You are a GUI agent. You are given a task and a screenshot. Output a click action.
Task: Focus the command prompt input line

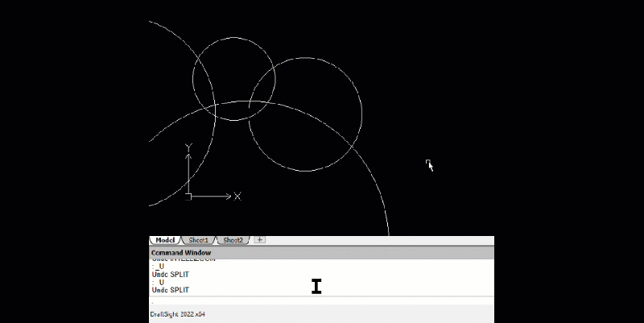tap(321, 300)
